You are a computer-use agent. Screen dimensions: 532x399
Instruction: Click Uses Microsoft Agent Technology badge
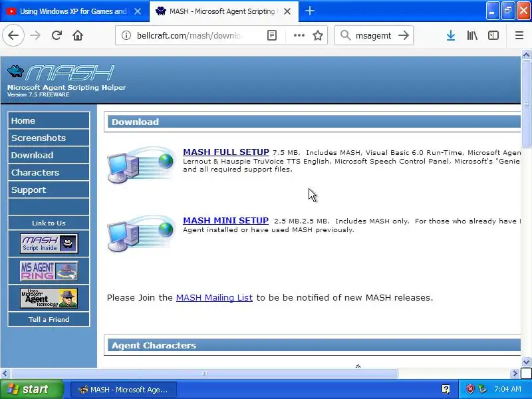[x=49, y=298]
